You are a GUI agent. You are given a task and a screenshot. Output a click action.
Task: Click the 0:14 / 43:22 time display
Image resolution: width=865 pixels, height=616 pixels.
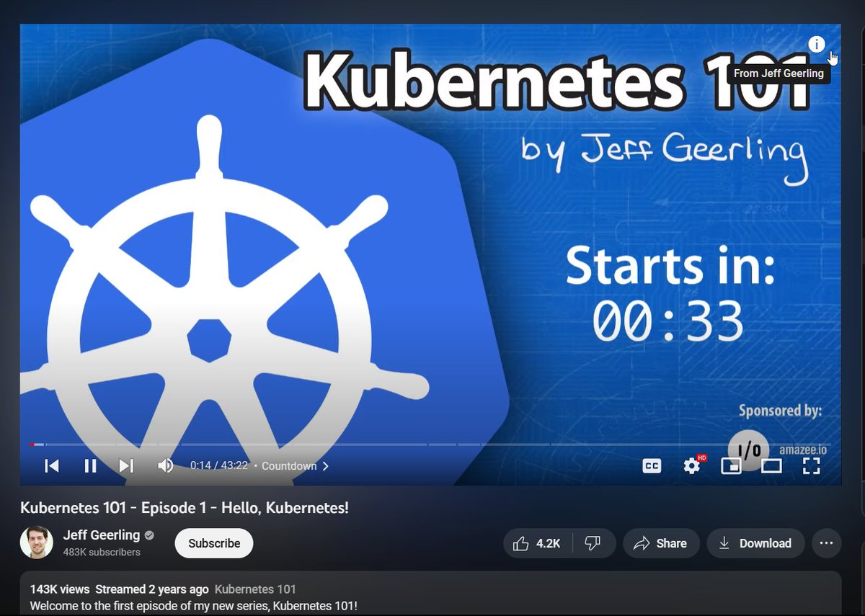pyautogui.click(x=219, y=466)
